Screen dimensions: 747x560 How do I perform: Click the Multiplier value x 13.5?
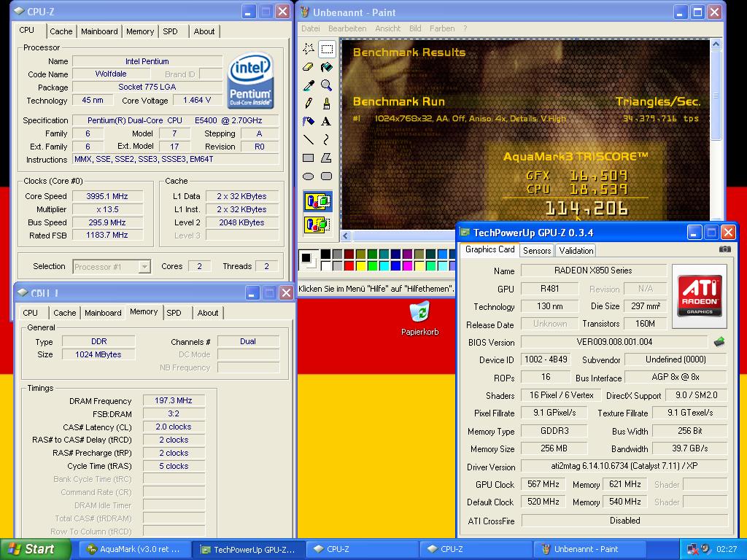coord(107,209)
